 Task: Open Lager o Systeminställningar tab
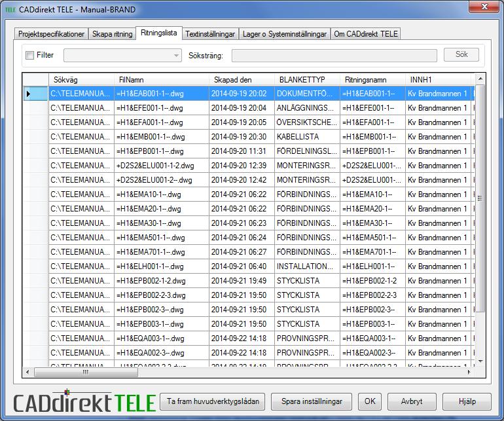click(x=285, y=34)
